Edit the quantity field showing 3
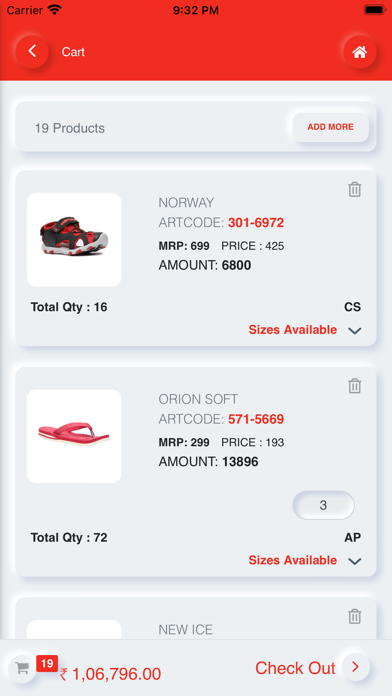Viewport: 392px width, 696px height. (323, 505)
